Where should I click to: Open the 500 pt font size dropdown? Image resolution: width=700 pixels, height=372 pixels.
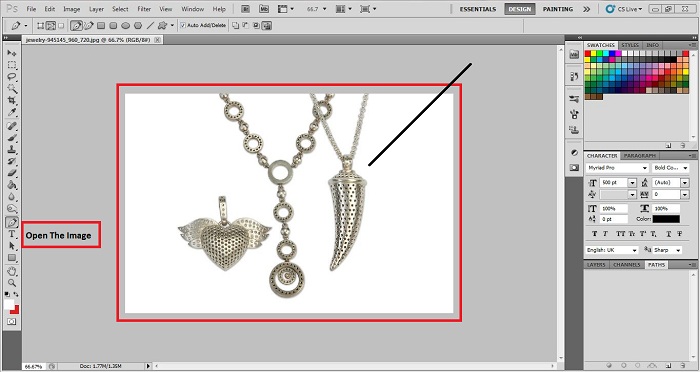click(x=632, y=183)
